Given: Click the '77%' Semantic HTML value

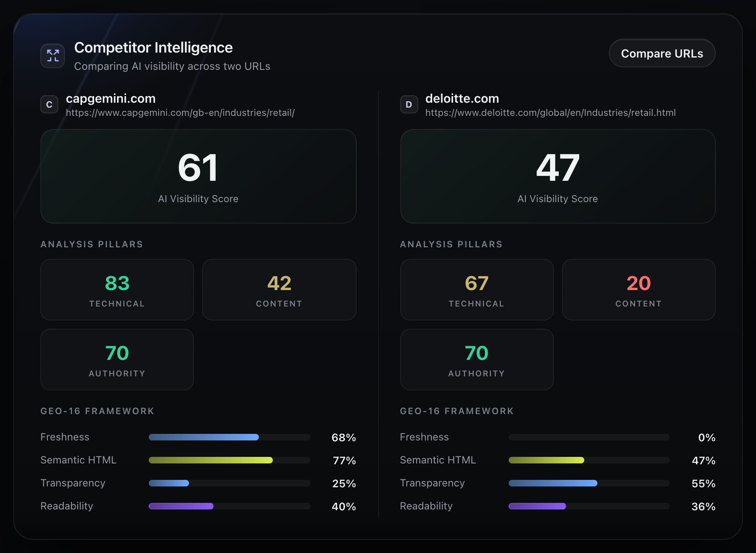Looking at the screenshot, I should [x=344, y=461].
